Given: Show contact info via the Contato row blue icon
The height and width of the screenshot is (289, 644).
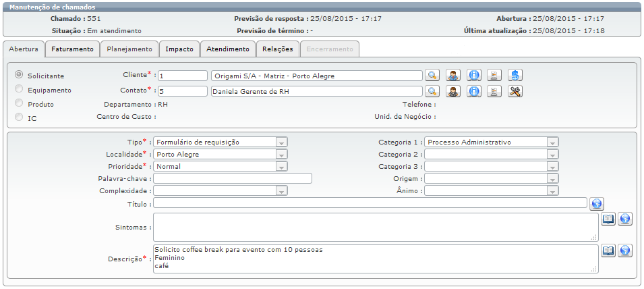Looking at the screenshot, I should (x=474, y=91).
